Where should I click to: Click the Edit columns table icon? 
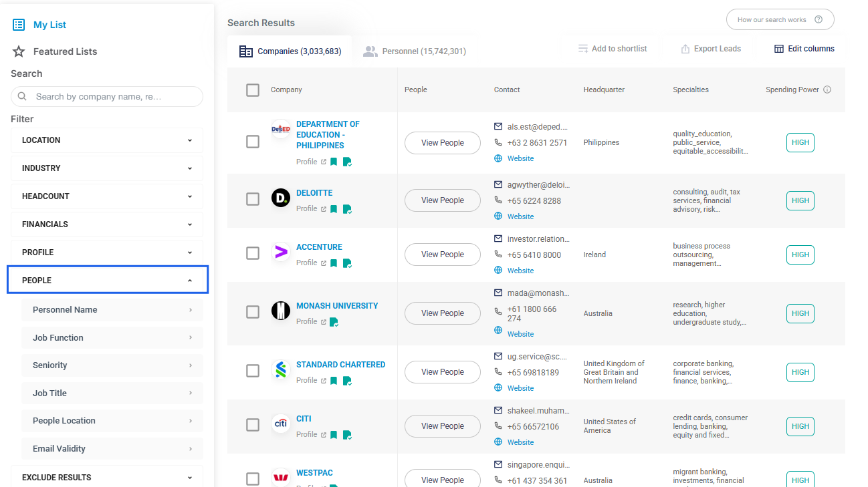coord(779,49)
